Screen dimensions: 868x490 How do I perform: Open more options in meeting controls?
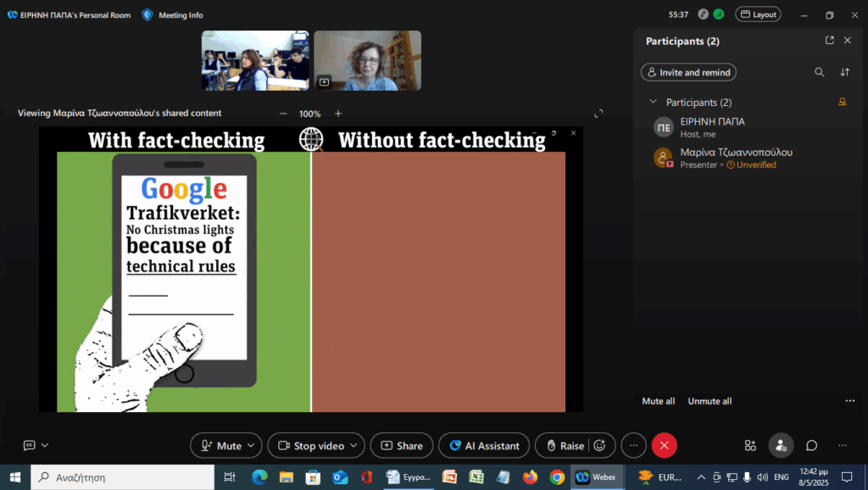pyautogui.click(x=634, y=445)
